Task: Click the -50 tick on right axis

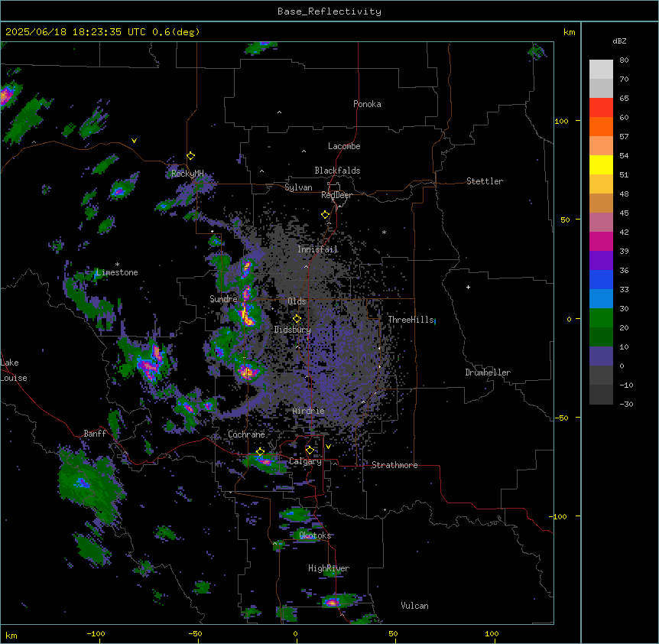Action: (561, 418)
